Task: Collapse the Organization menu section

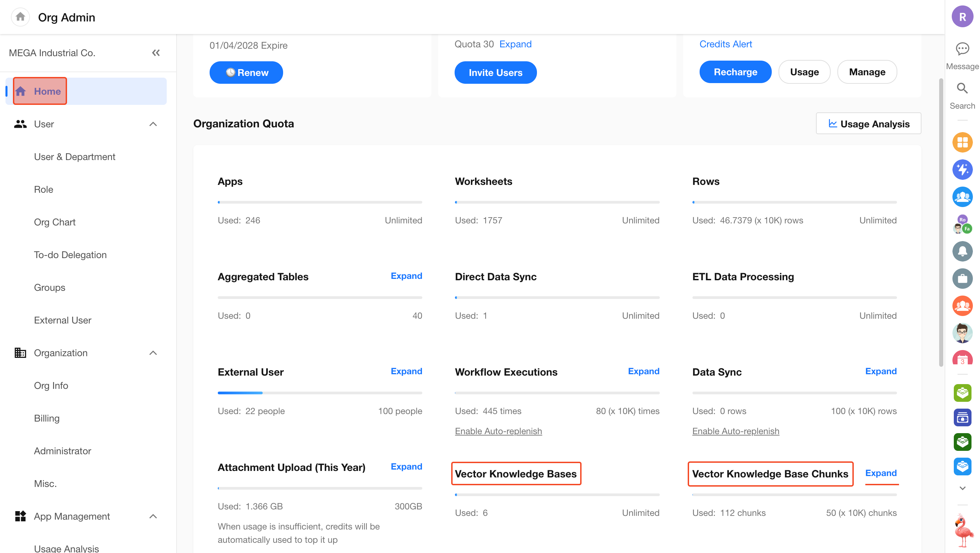Action: click(153, 353)
